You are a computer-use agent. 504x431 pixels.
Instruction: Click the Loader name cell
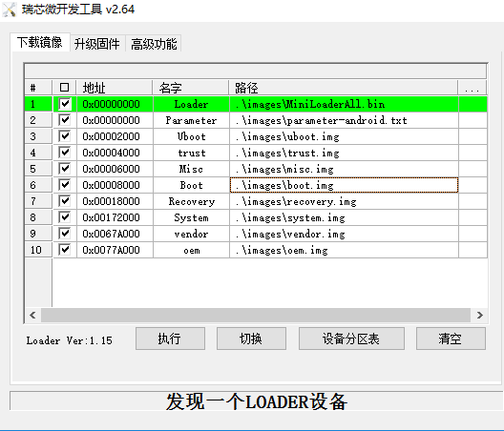coord(191,104)
